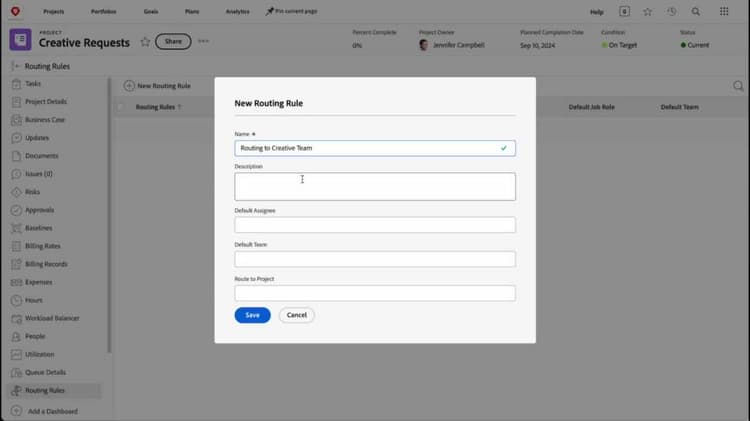The image size is (750, 421).
Task: Open recent items clock icon
Action: 672,11
